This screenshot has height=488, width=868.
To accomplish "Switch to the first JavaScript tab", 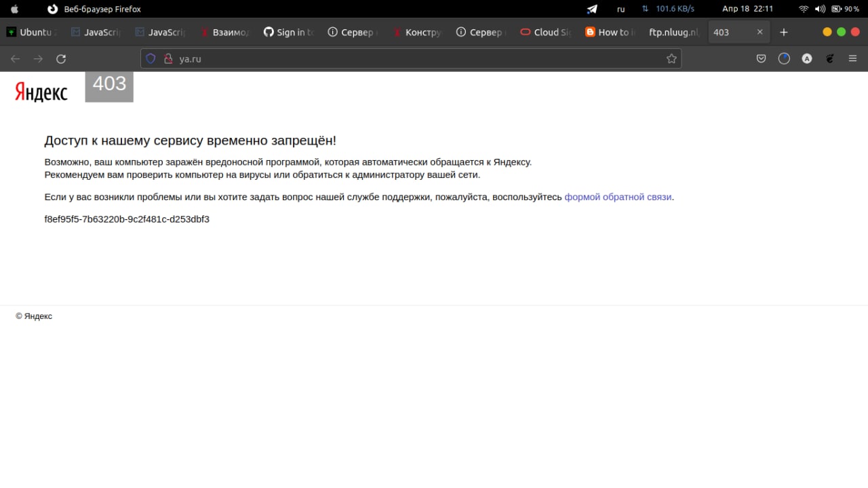I will tap(96, 32).
